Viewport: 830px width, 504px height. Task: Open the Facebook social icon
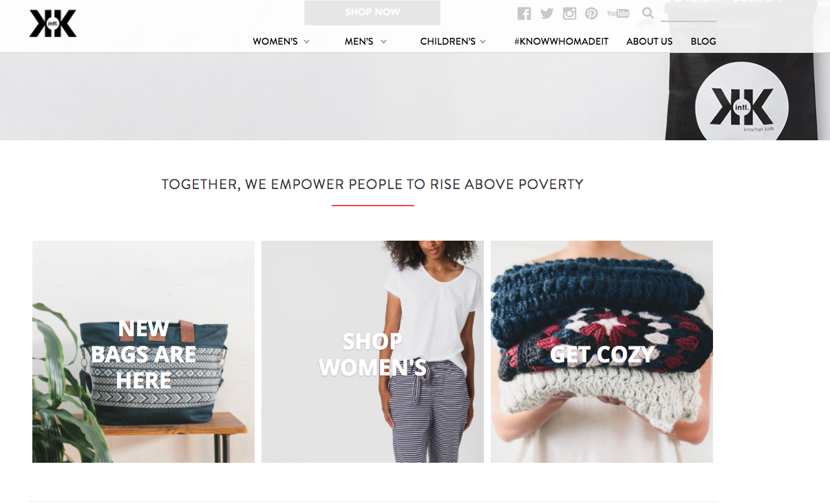click(524, 13)
